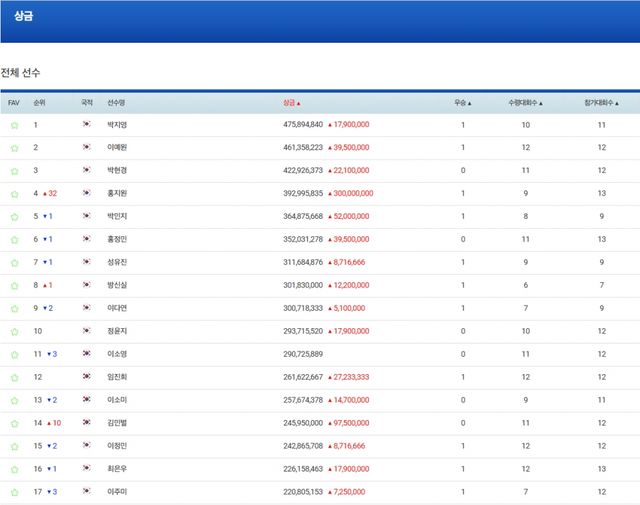
Task: Mark 방신실 with the favorite star
Action: [x=14, y=285]
